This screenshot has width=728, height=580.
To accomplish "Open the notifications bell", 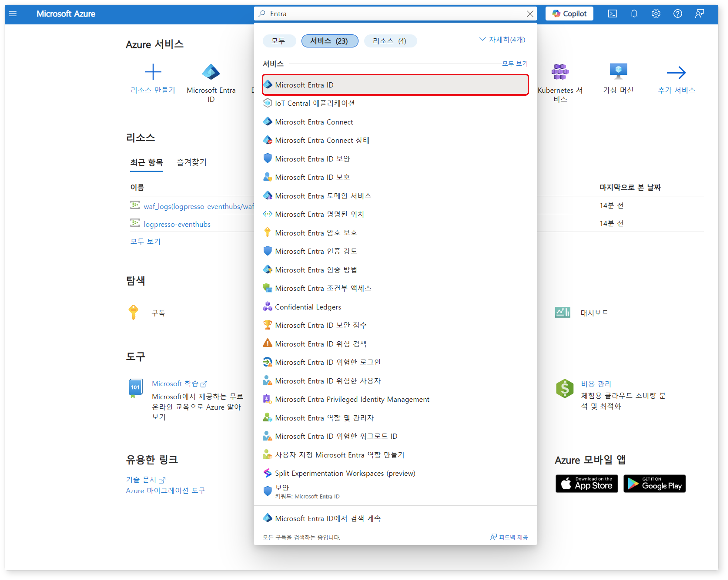I will point(634,14).
